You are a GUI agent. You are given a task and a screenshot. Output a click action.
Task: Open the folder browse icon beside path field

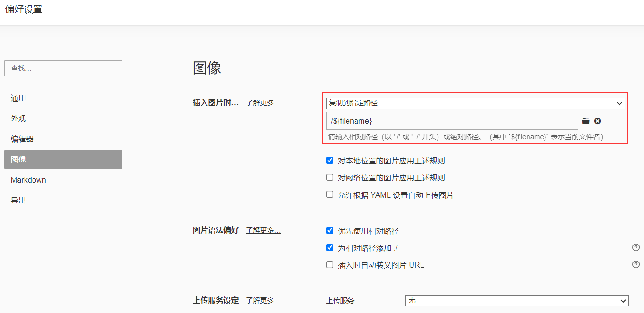586,121
